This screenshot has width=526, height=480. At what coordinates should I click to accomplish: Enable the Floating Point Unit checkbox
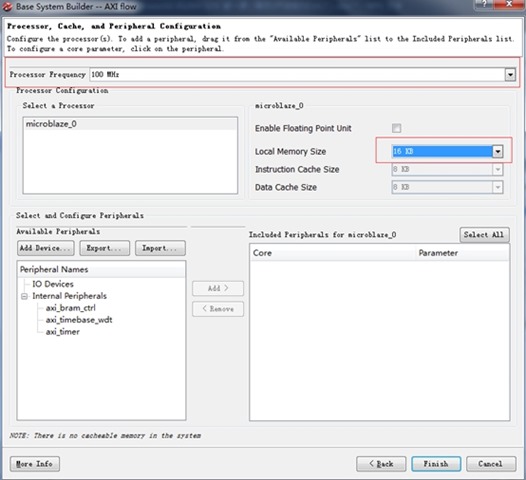click(x=396, y=128)
